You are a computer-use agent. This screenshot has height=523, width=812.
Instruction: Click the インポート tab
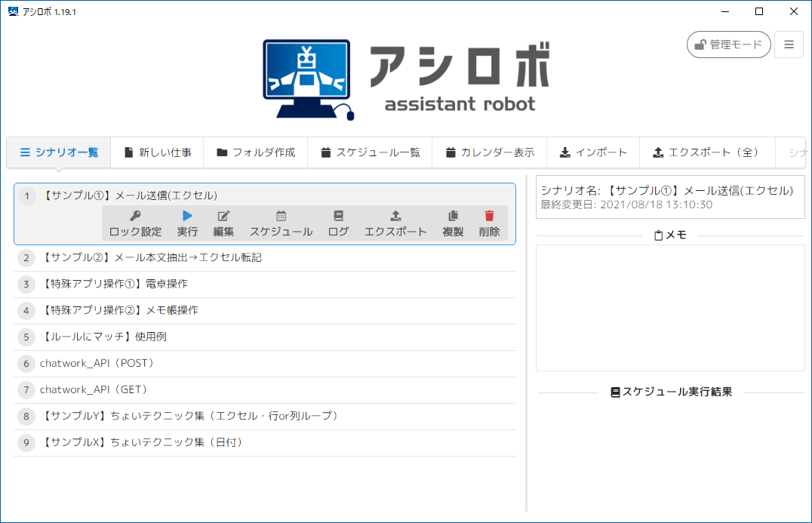coord(593,152)
